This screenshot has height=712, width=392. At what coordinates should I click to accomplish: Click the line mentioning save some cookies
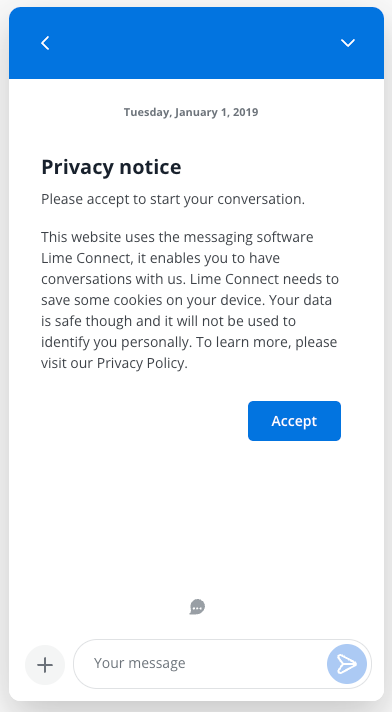[x=186, y=300]
